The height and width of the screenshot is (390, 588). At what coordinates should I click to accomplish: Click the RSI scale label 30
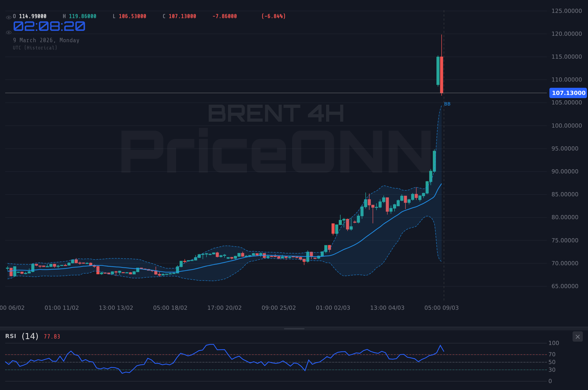(x=552, y=370)
